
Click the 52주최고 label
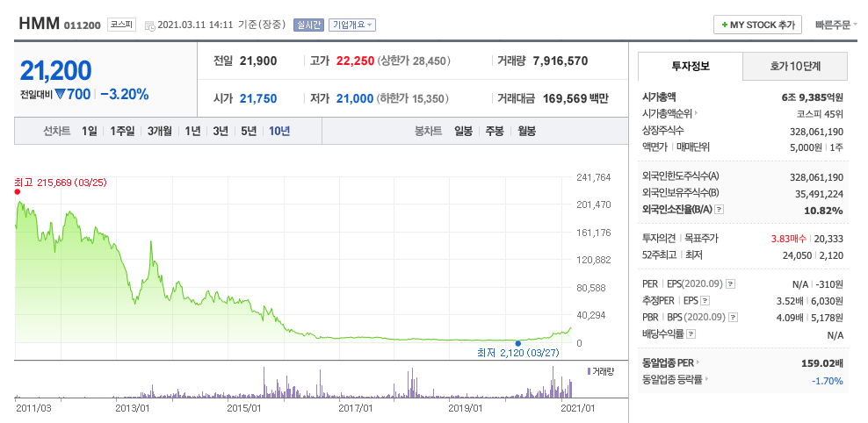pyautogui.click(x=659, y=255)
